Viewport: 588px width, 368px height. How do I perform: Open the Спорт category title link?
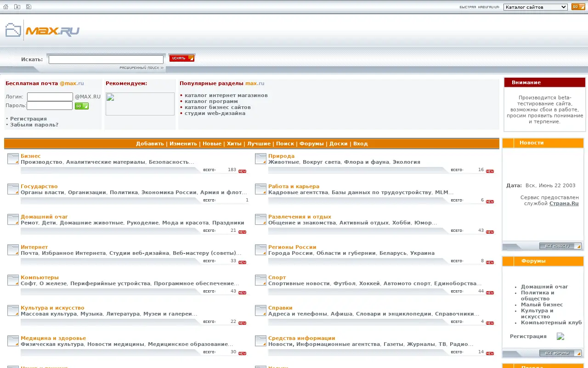[x=277, y=277]
